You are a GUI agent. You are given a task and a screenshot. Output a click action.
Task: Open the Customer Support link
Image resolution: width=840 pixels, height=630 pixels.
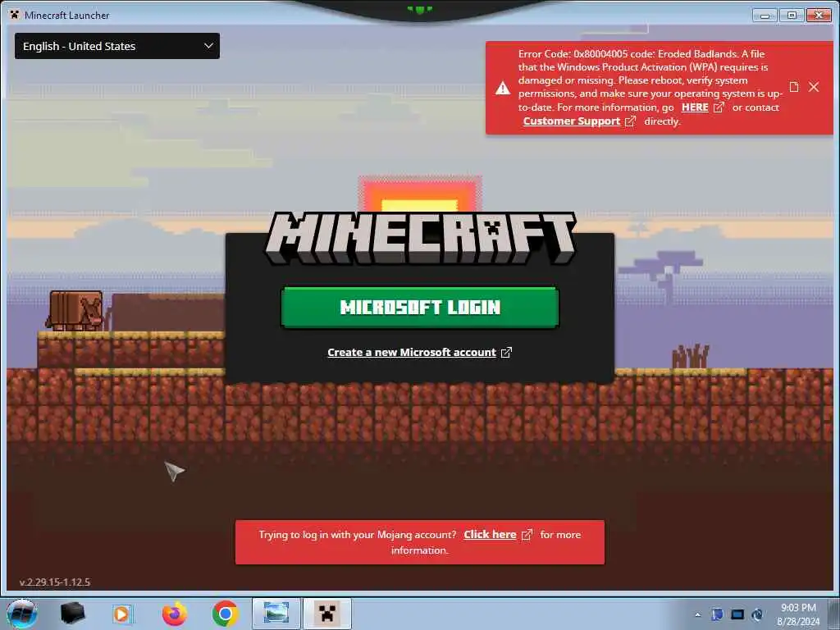tap(572, 121)
